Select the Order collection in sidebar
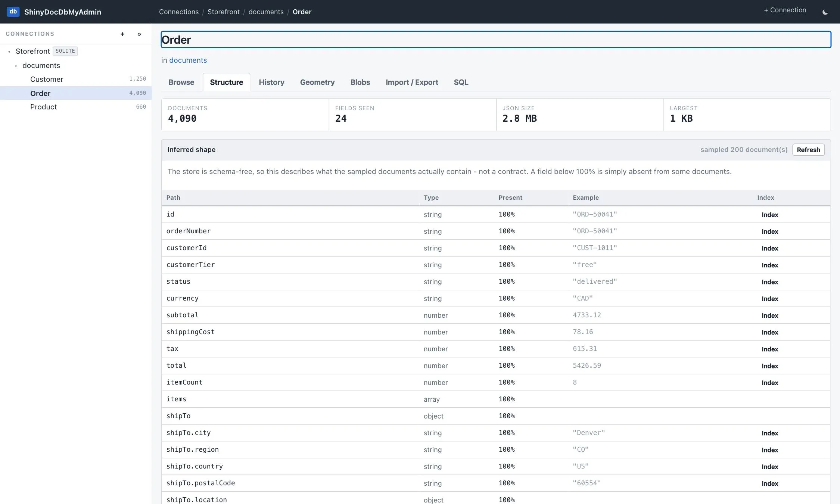The width and height of the screenshot is (840, 504). pyautogui.click(x=76, y=93)
